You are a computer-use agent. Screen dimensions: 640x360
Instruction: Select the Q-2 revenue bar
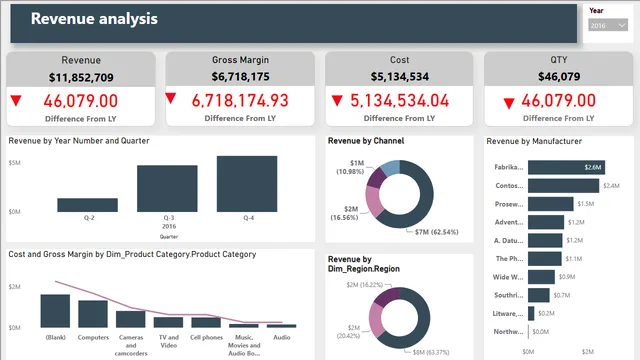point(87,205)
